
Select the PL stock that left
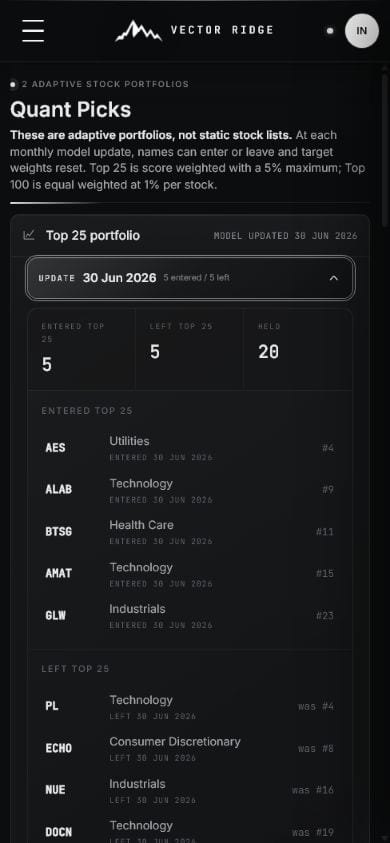click(190, 706)
